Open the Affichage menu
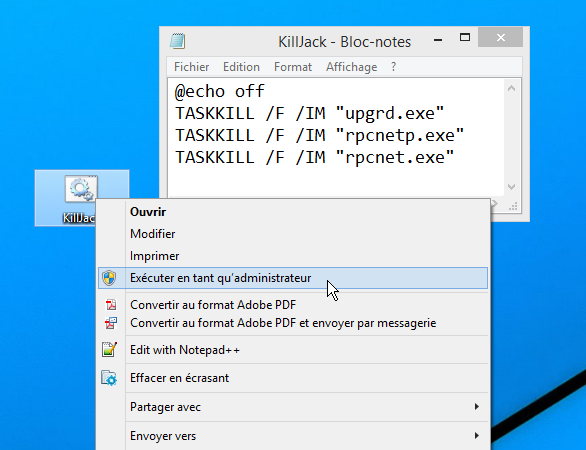This screenshot has width=586, height=450. coord(351,67)
